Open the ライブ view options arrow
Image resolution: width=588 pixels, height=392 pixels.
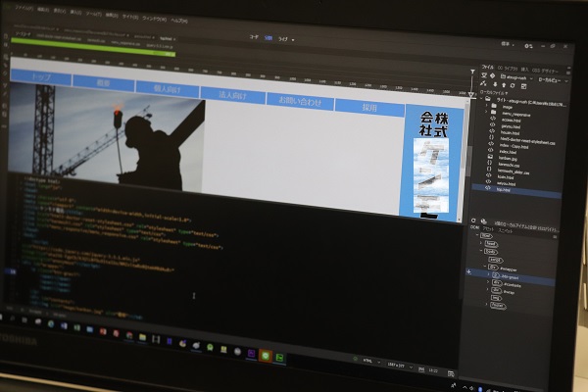coord(293,40)
